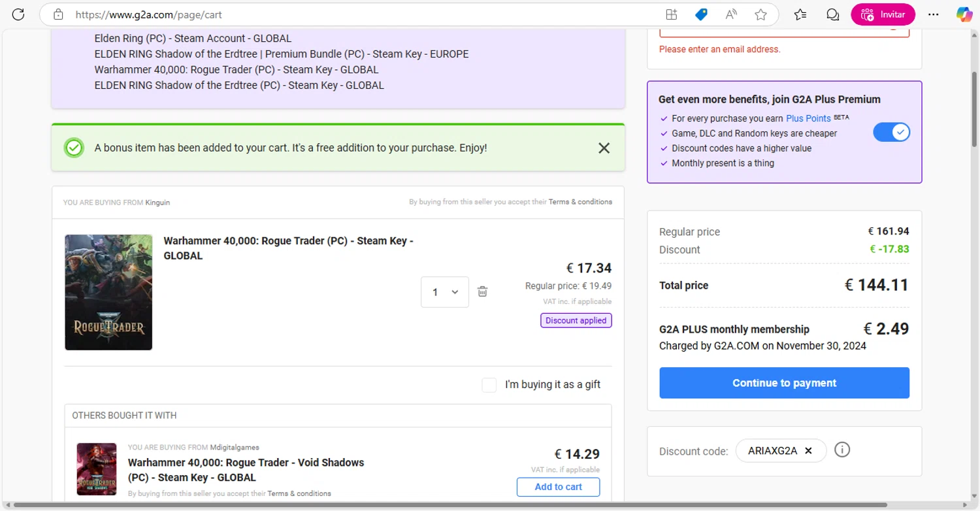The height and width of the screenshot is (511, 980).
Task: Click the Rogue Trader price "€ 17.34"
Action: pos(589,268)
